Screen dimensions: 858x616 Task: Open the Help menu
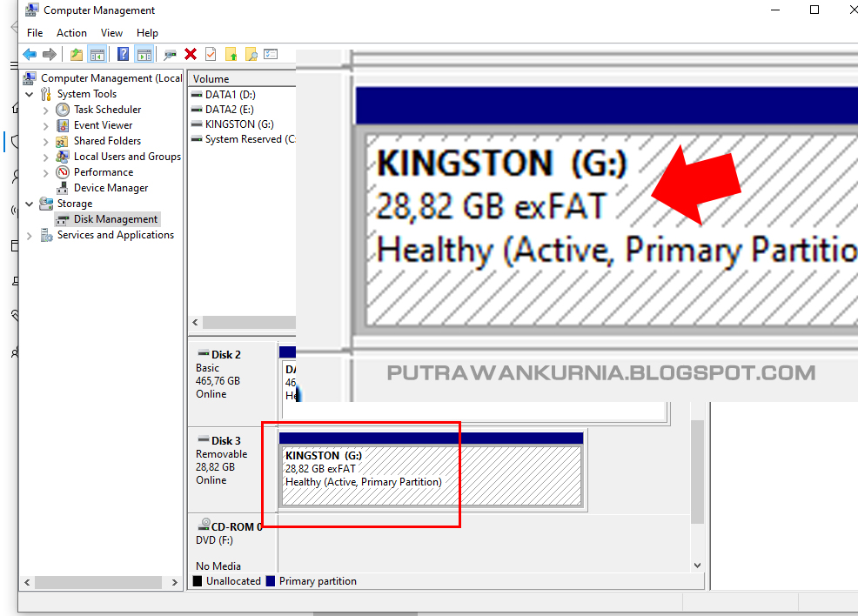coord(147,33)
